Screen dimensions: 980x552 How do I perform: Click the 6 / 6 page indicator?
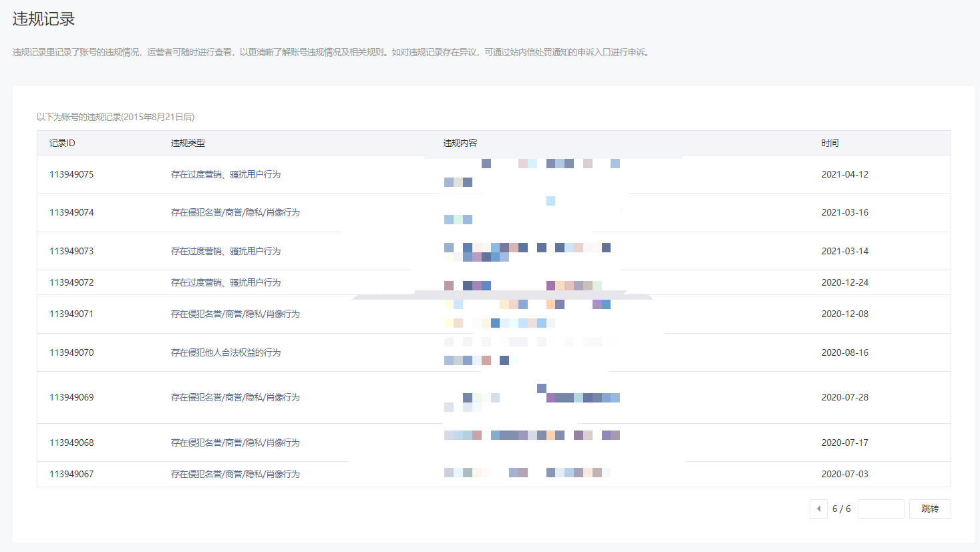841,509
